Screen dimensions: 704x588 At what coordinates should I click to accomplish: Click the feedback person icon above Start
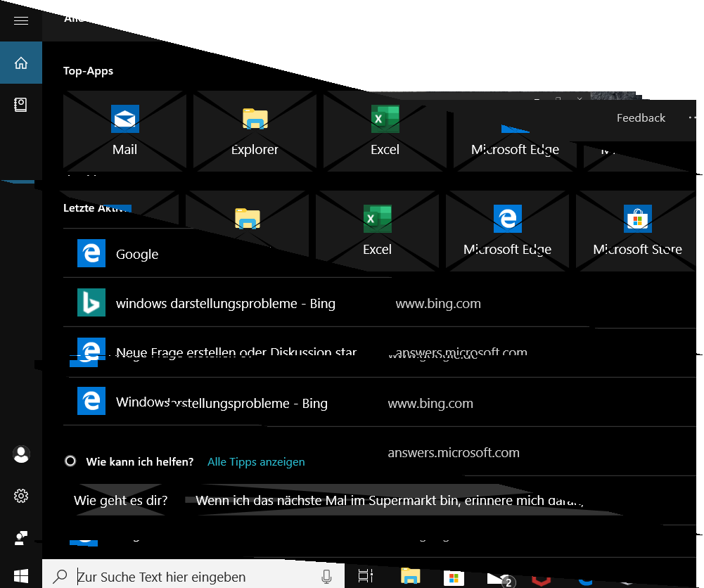(x=21, y=538)
